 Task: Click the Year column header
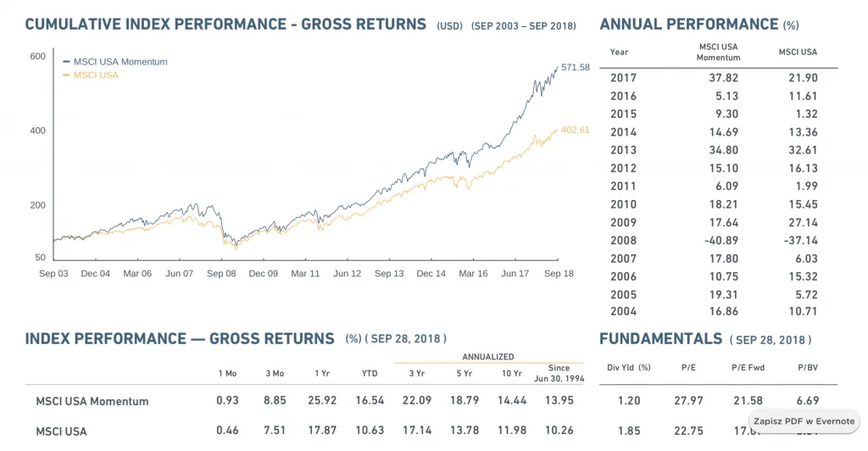(x=619, y=52)
